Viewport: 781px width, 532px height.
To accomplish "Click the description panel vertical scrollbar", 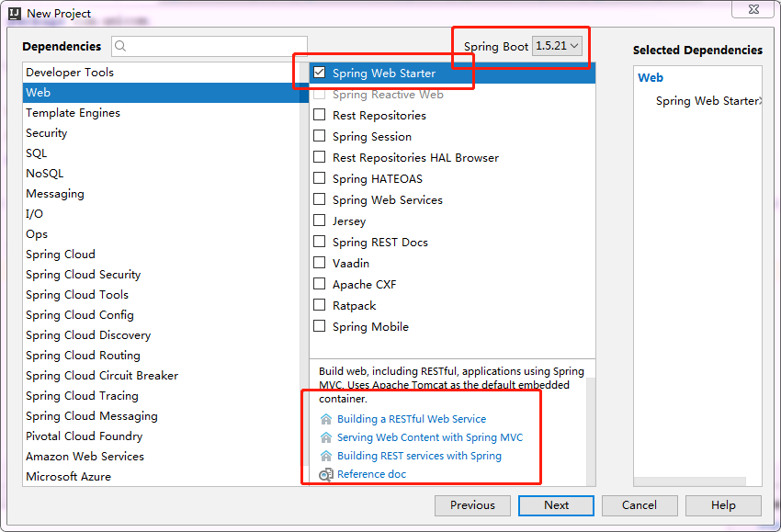I will pos(591,431).
